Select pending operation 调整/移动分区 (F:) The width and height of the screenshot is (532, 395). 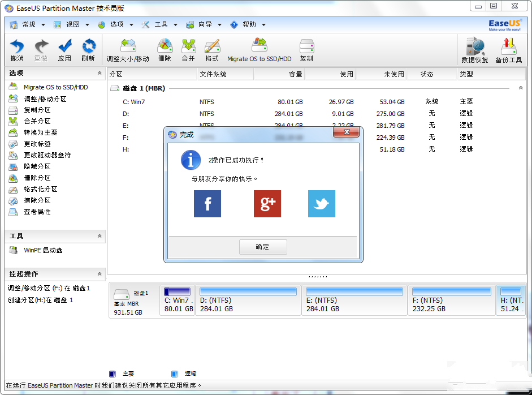click(x=49, y=289)
